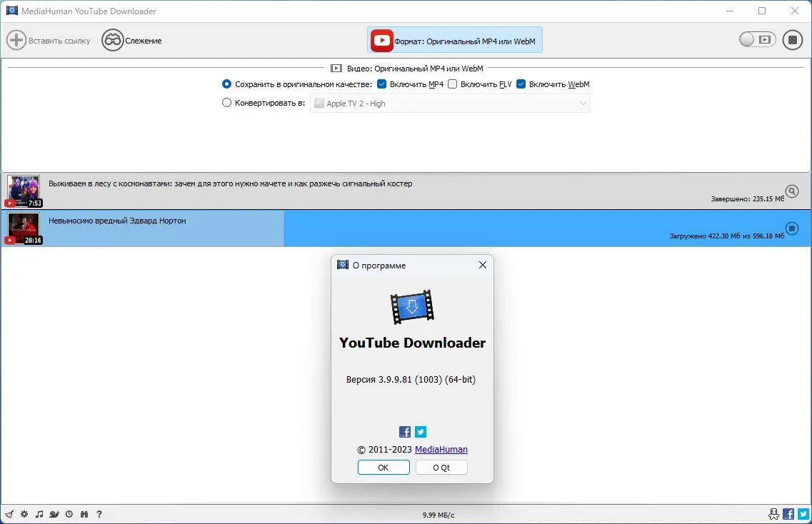This screenshot has height=524, width=812.
Task: Open the MediaHuman website link
Action: pos(442,449)
